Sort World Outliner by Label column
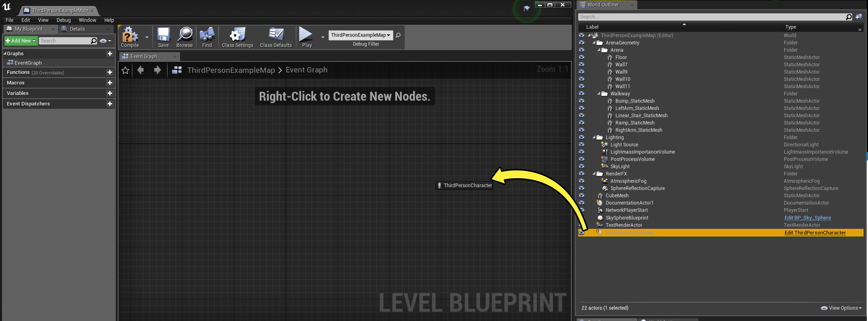868x321 pixels. coord(592,27)
